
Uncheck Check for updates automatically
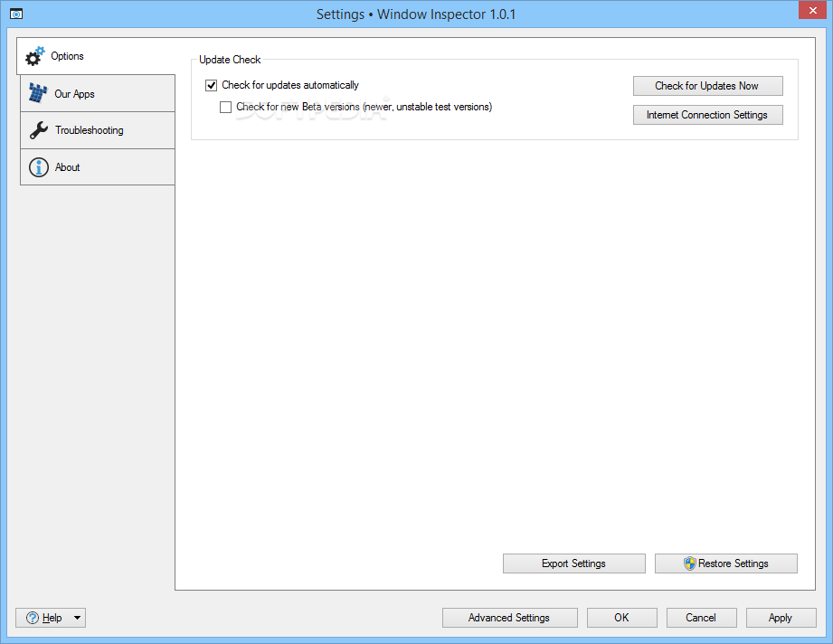coord(212,86)
